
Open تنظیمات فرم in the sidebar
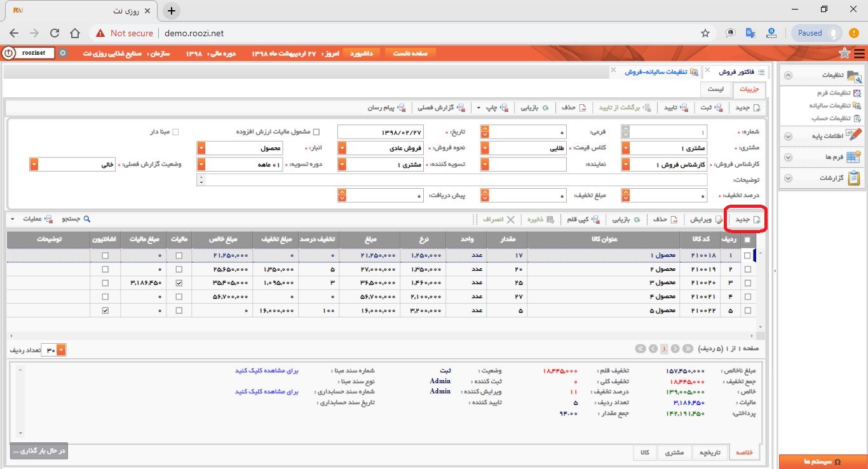pyautogui.click(x=838, y=93)
